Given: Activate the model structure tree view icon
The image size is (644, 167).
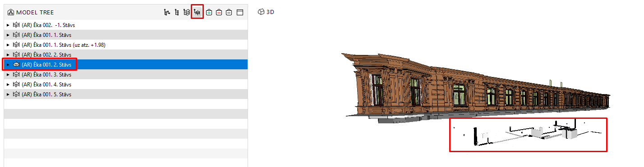Looking at the screenshot, I should (x=197, y=12).
